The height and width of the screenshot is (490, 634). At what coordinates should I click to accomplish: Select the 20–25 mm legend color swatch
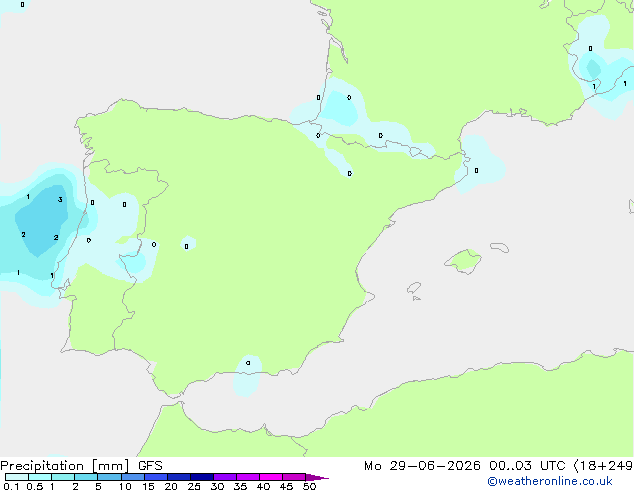tap(179, 477)
